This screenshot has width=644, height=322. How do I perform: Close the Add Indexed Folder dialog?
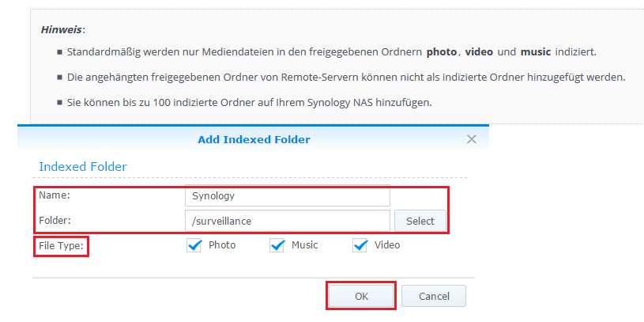click(472, 139)
